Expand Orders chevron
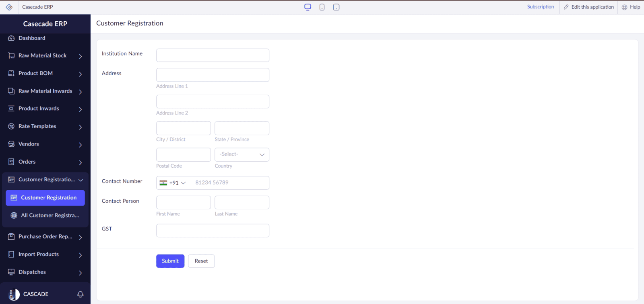Image resolution: width=644 pixels, height=304 pixels. (80, 162)
